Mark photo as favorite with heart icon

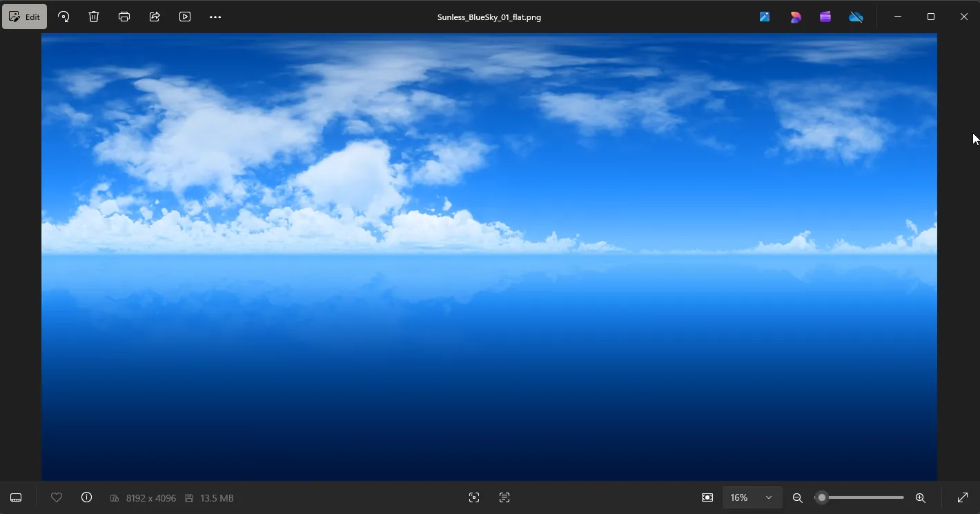coord(57,497)
